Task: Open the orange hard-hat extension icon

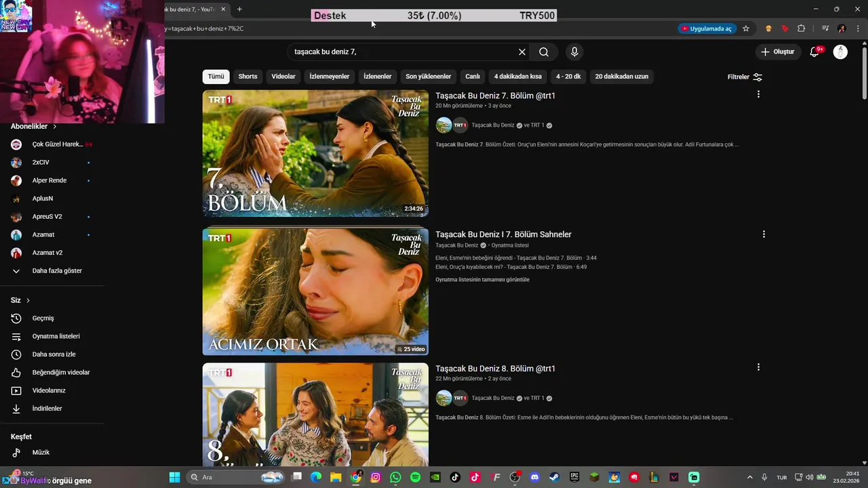Action: (768, 28)
